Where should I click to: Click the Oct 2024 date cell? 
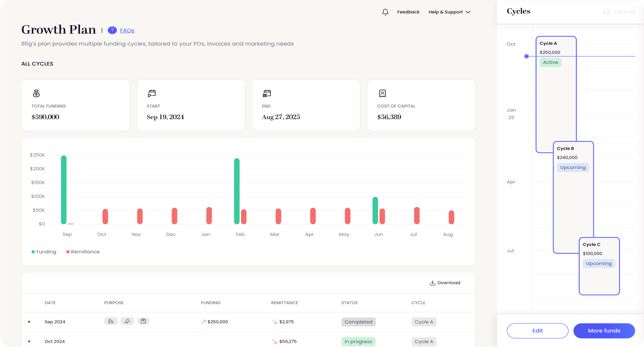tap(54, 341)
